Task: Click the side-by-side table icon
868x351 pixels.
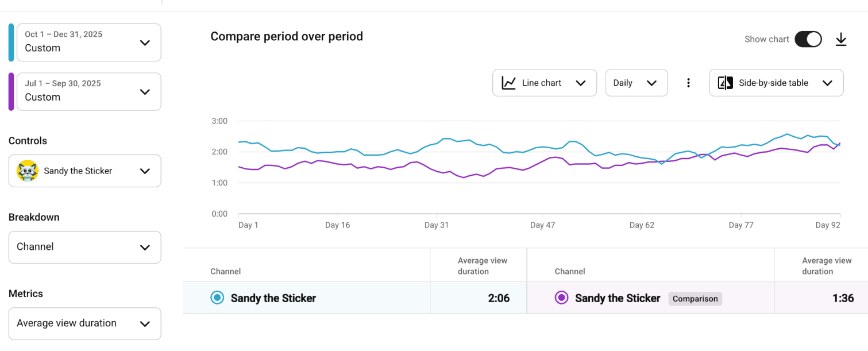Action: (x=726, y=83)
